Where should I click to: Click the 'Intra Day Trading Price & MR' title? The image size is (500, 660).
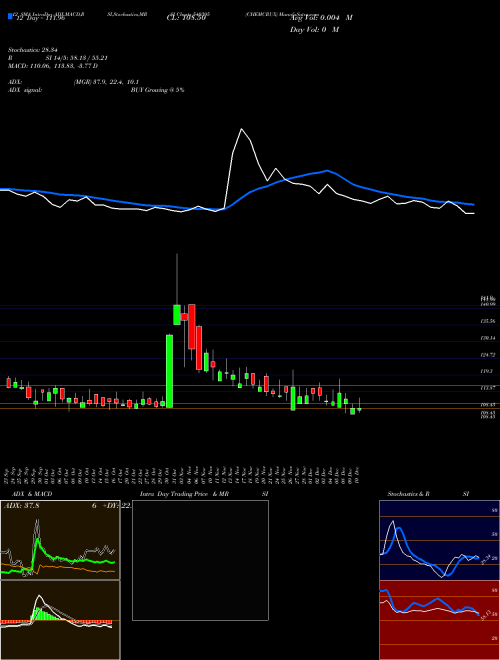(184, 494)
